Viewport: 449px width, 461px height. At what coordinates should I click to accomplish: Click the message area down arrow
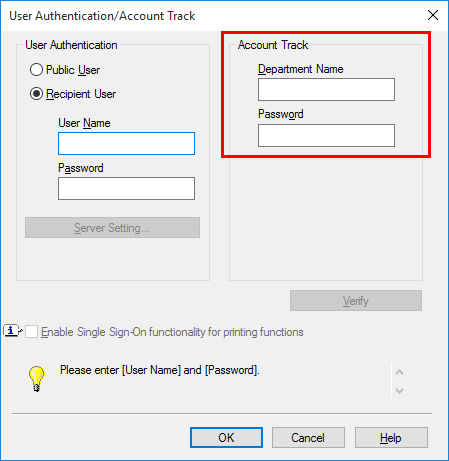(399, 390)
